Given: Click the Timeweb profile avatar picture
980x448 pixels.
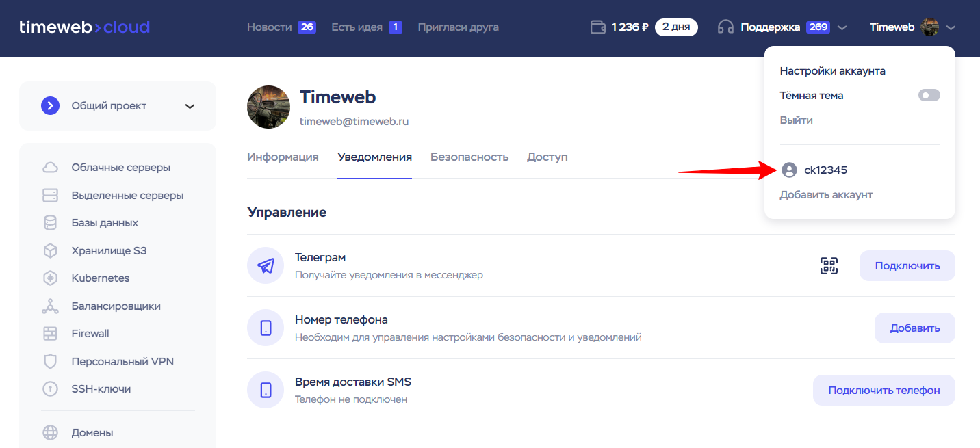Looking at the screenshot, I should click(x=268, y=107).
